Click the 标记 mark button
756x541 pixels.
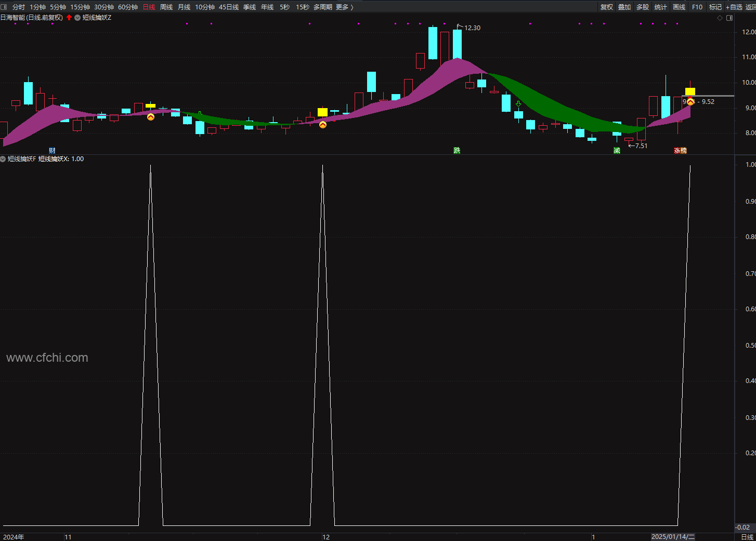(715, 7)
